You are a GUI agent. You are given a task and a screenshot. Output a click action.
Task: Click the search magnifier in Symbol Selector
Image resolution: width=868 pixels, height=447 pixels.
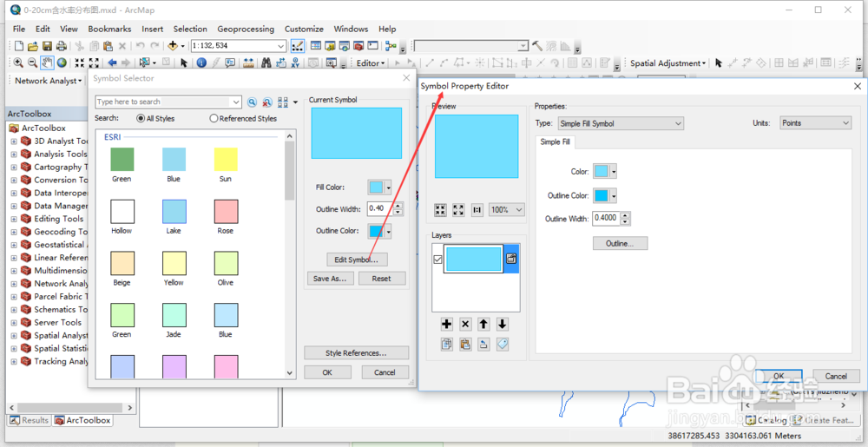[x=252, y=102]
